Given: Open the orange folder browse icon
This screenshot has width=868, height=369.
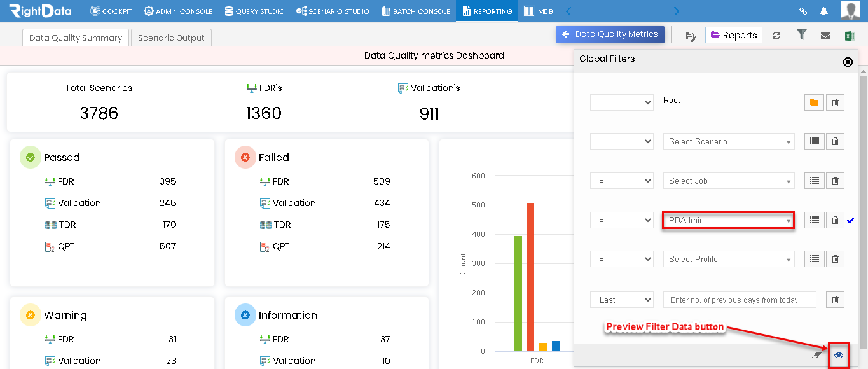Looking at the screenshot, I should pyautogui.click(x=814, y=102).
